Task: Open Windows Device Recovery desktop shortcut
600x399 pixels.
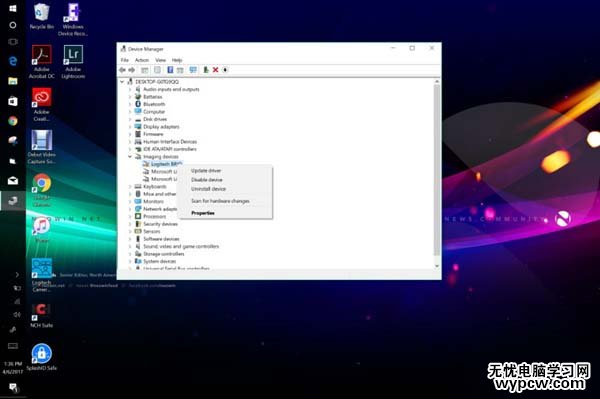Action: pyautogui.click(x=73, y=19)
